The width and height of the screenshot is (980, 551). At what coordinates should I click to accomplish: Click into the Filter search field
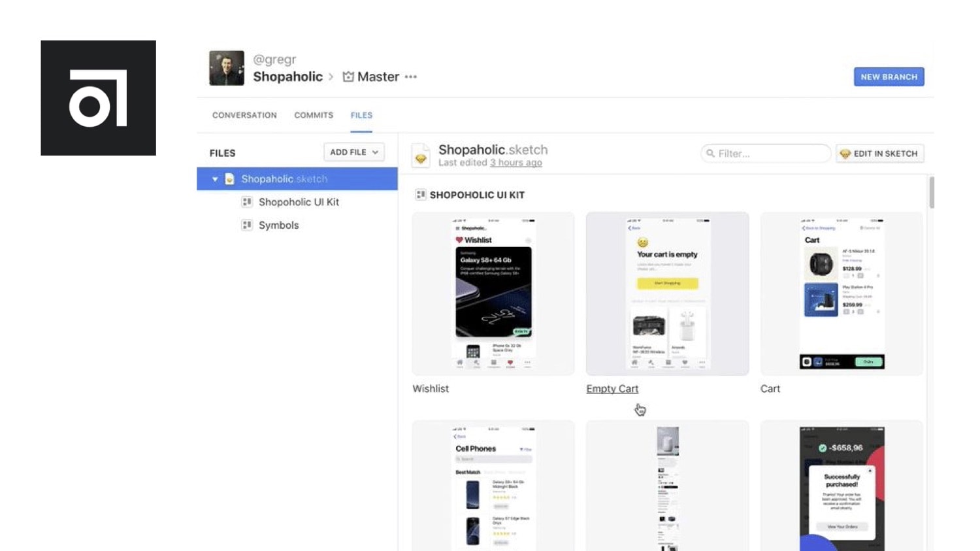click(765, 154)
